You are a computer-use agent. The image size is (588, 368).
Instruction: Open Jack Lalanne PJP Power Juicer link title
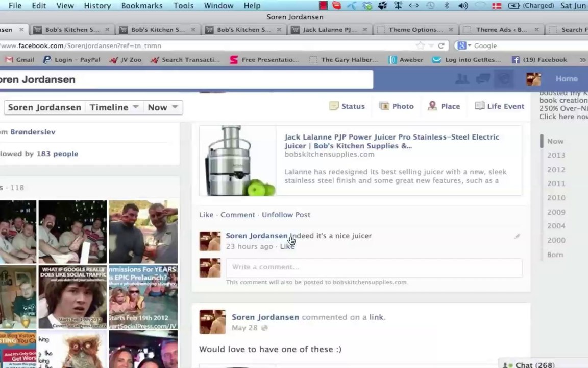(391, 141)
